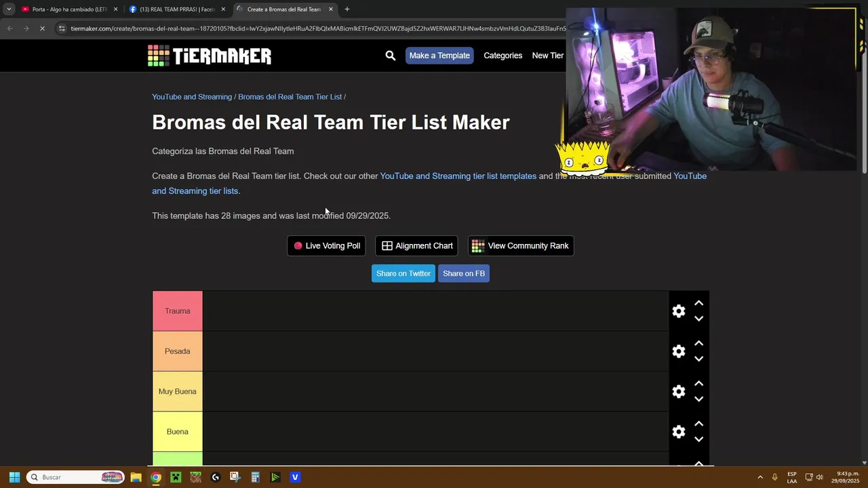This screenshot has height=488, width=868.
Task: Close the Porta YouTube tab
Action: [115, 9]
